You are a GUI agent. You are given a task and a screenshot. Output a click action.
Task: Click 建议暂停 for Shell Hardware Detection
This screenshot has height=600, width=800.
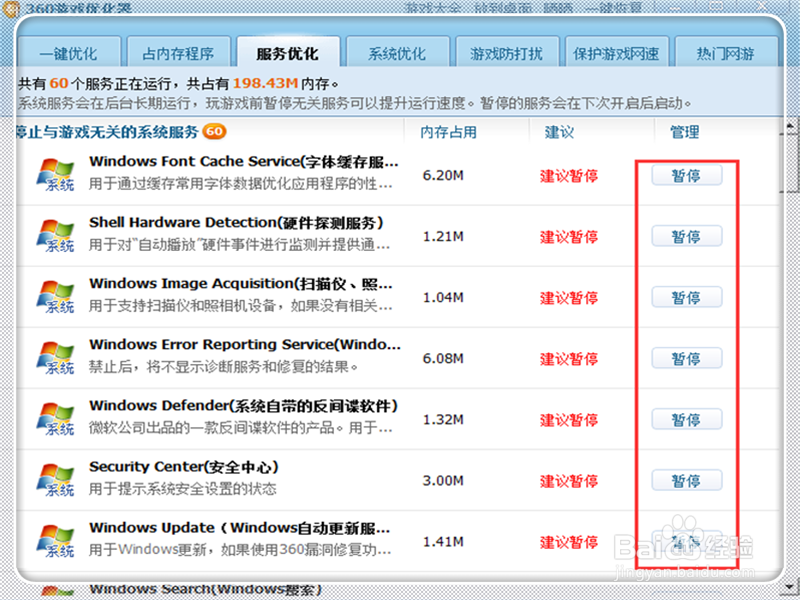tap(569, 237)
